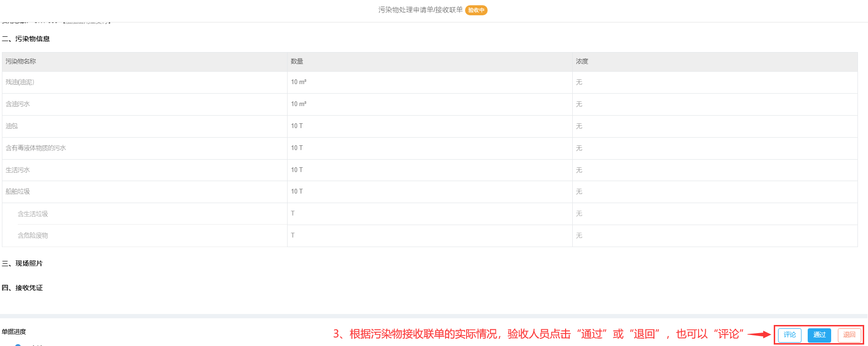Click the 10 T quantity for 船舶垃圾
The width and height of the screenshot is (868, 346).
point(297,192)
